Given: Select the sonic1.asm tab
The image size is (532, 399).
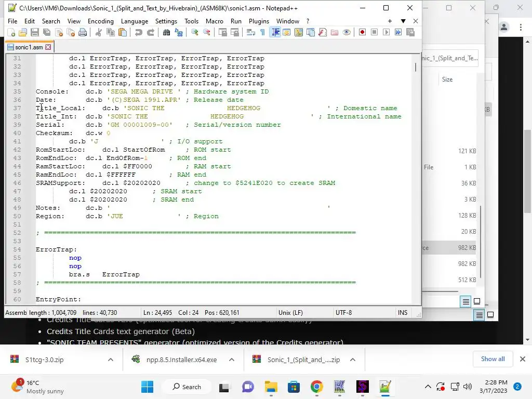Looking at the screenshot, I should [x=29, y=47].
